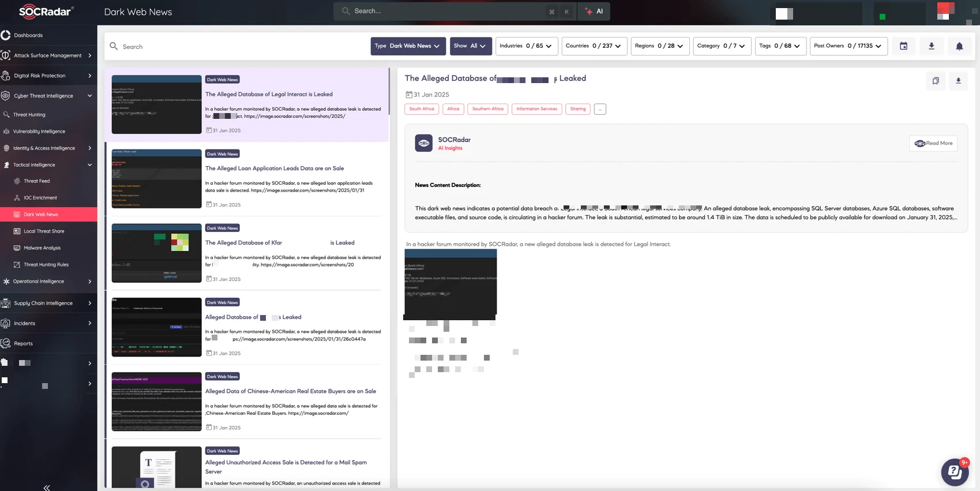Image resolution: width=980 pixels, height=491 pixels.
Task: Open the calendar date filter icon
Action: click(904, 46)
